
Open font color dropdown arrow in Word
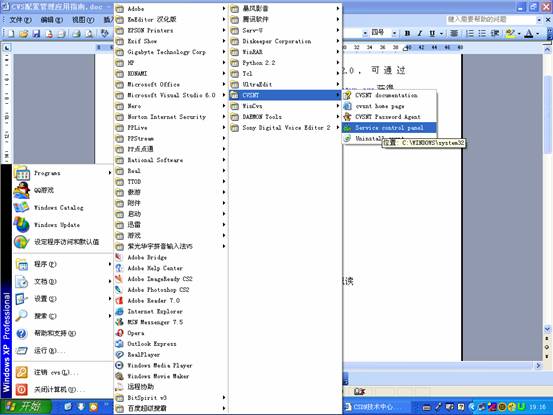537,33
